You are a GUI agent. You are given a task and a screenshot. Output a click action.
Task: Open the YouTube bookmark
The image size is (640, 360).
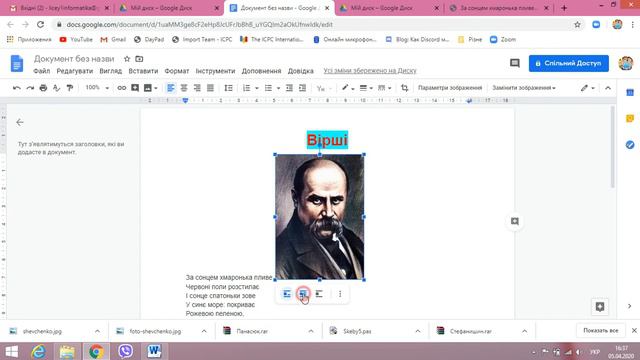(76, 40)
